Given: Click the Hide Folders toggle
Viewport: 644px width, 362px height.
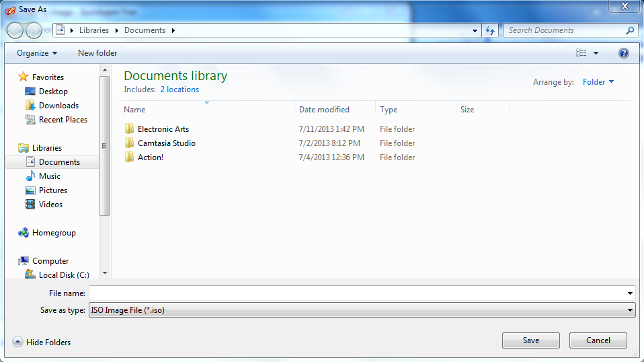Looking at the screenshot, I should [x=42, y=342].
